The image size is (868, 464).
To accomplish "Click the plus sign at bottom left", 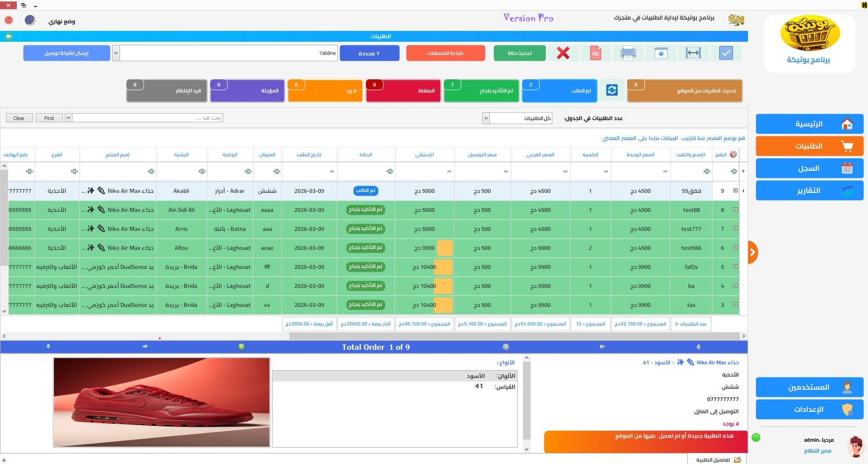I will tap(4, 460).
